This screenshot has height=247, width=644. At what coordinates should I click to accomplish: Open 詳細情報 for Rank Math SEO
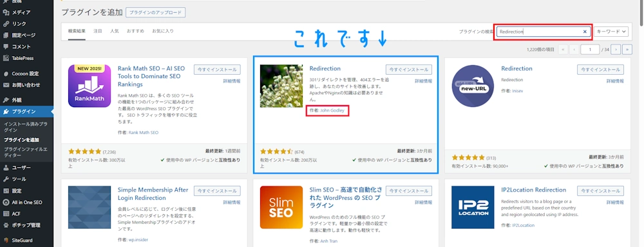click(x=232, y=81)
